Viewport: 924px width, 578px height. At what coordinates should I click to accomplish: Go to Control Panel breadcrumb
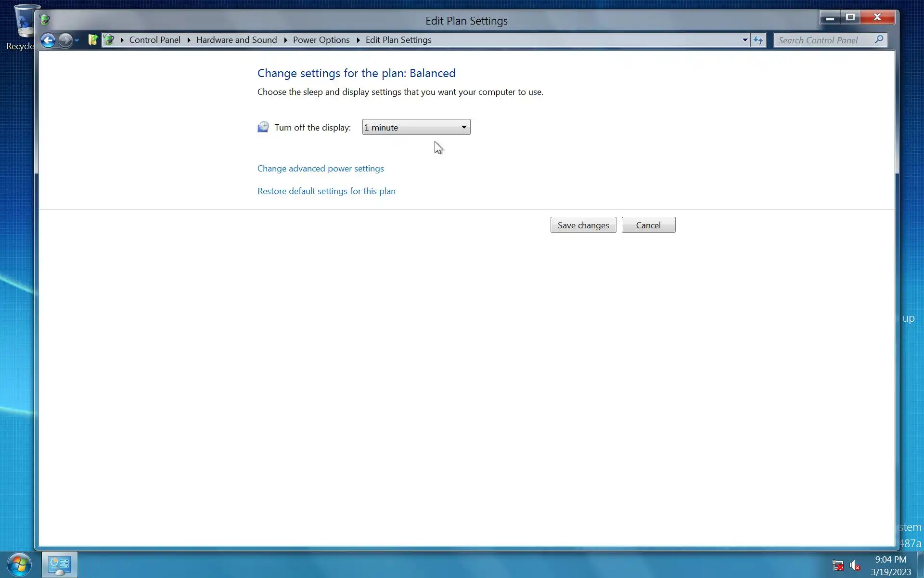tap(154, 40)
